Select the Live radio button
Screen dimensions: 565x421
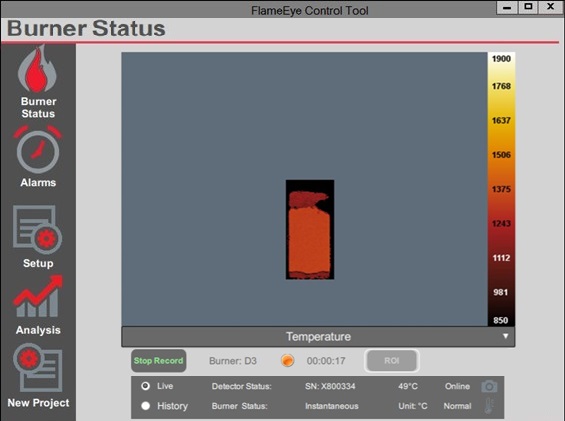pyautogui.click(x=146, y=386)
